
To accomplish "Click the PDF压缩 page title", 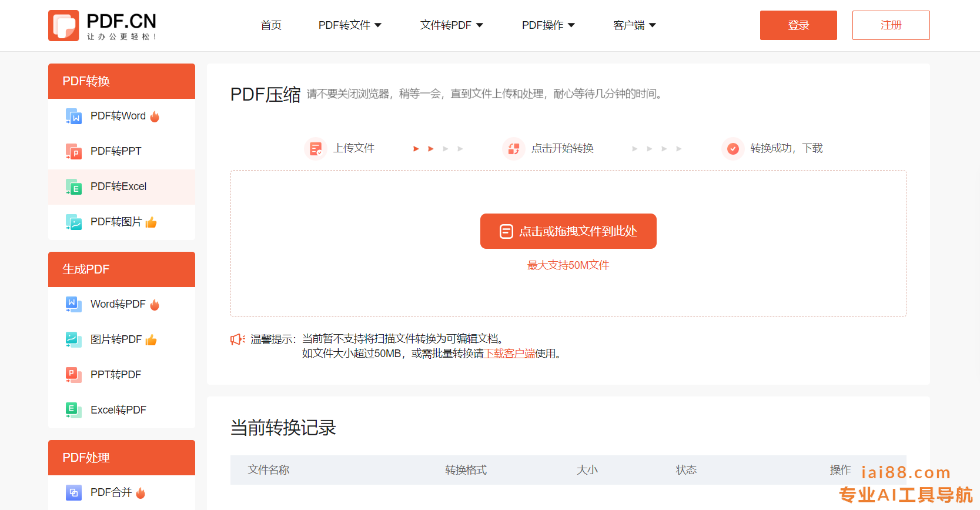I will [x=265, y=94].
